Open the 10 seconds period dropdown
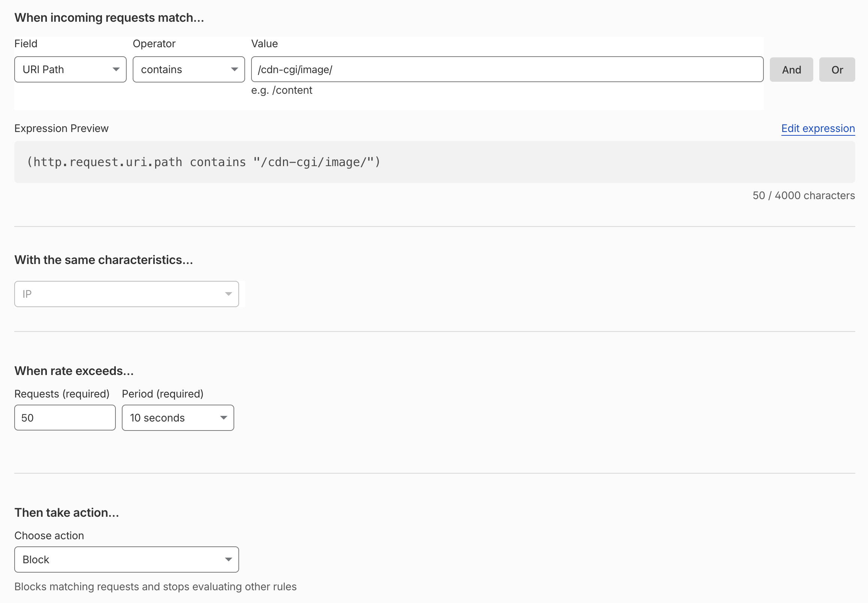This screenshot has width=868, height=603. click(178, 418)
